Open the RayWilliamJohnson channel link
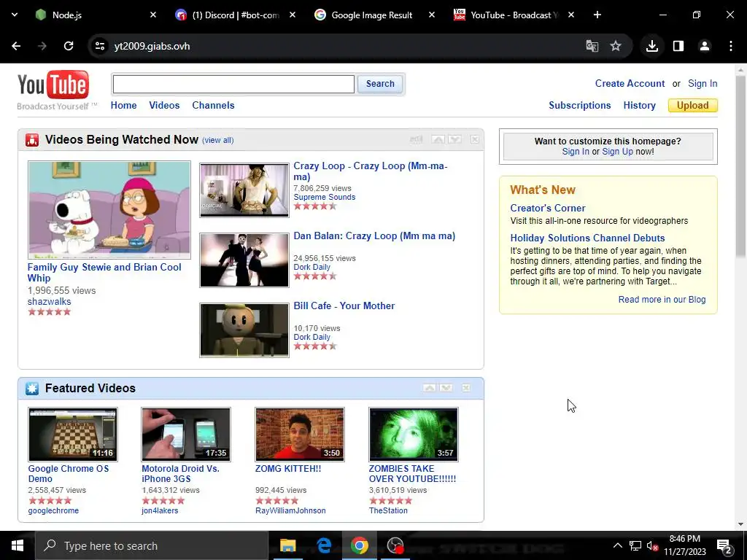The image size is (747, 560). point(290,510)
